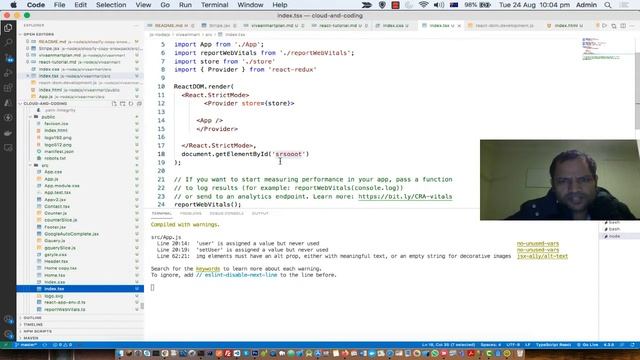The height and width of the screenshot is (360, 640).
Task: Refresh the Explorer file tree
Action: pos(131,104)
